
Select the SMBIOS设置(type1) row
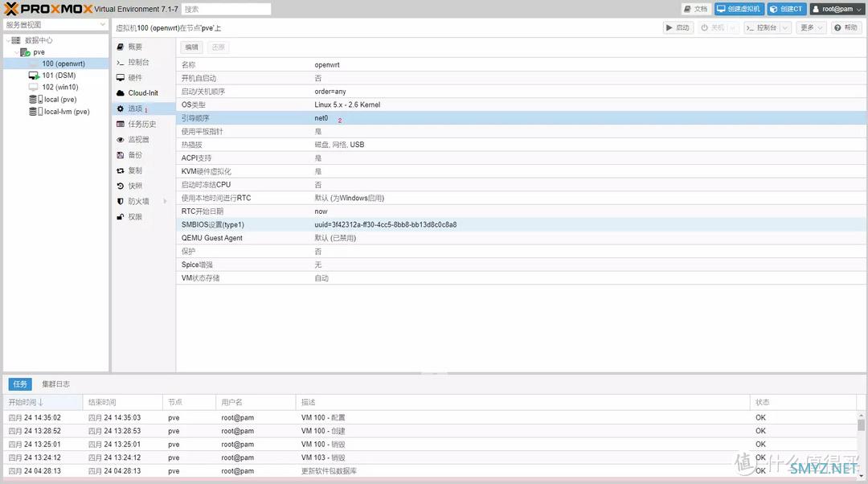522,224
